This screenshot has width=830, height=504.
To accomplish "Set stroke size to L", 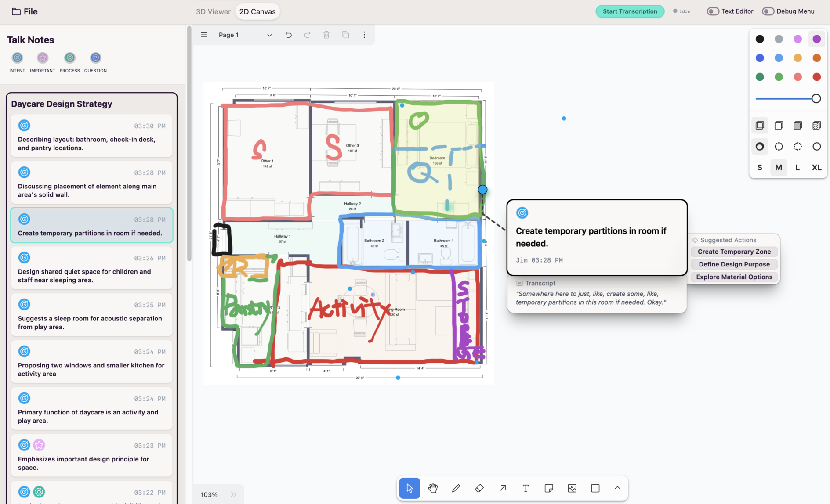I will pos(797,168).
